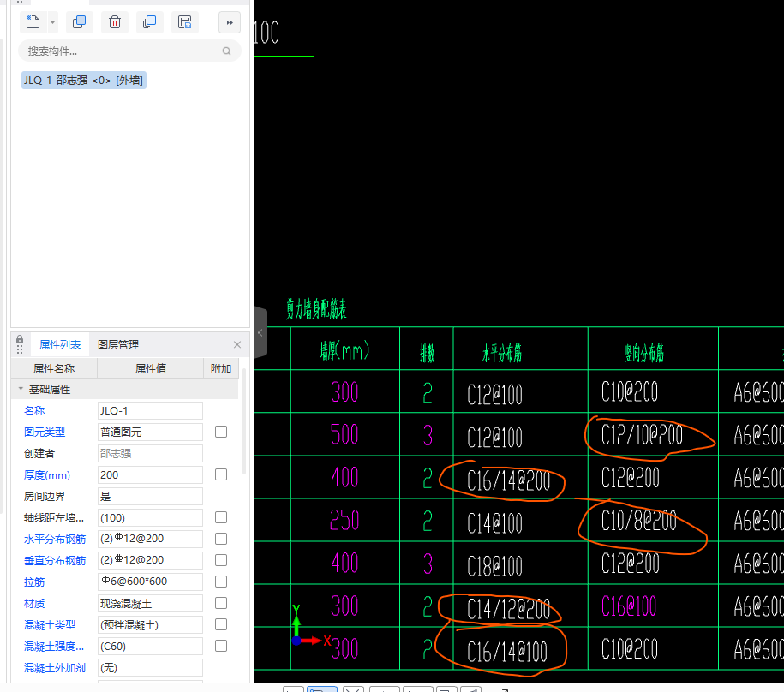Collapse the side panel with arrow handle

260,333
